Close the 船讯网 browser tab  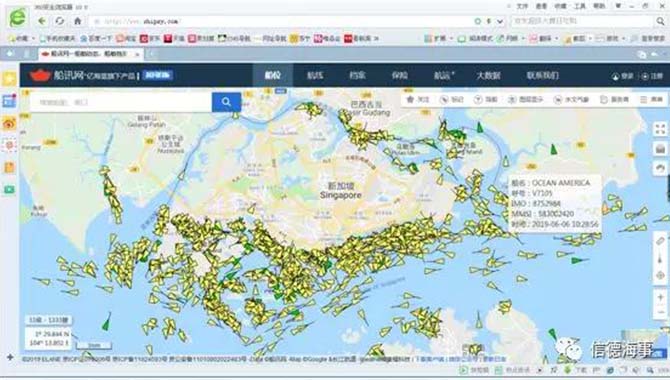click(x=137, y=54)
